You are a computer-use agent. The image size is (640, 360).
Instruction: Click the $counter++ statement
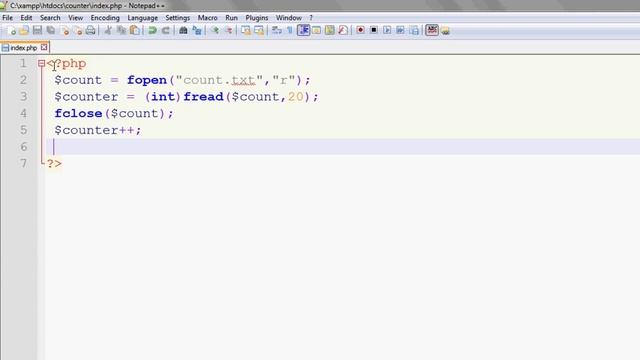[98, 130]
